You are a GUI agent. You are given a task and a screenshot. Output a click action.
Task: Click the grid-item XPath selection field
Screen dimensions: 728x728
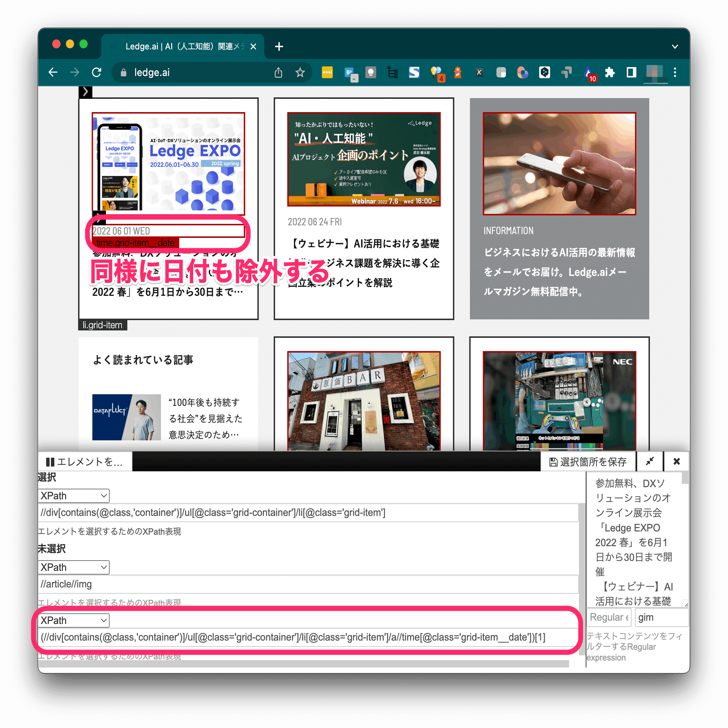click(308, 513)
